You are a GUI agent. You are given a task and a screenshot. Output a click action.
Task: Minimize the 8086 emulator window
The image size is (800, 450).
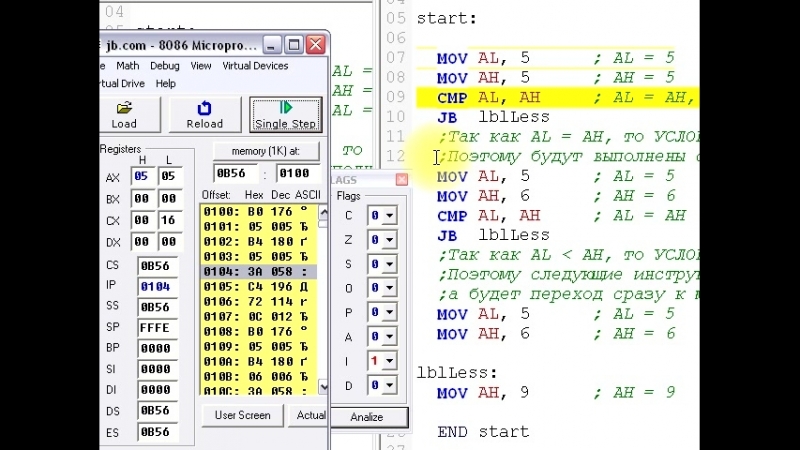point(272,45)
